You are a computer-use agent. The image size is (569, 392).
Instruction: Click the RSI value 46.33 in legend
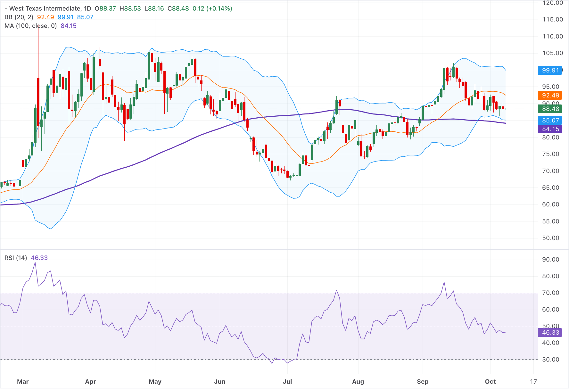(39, 258)
